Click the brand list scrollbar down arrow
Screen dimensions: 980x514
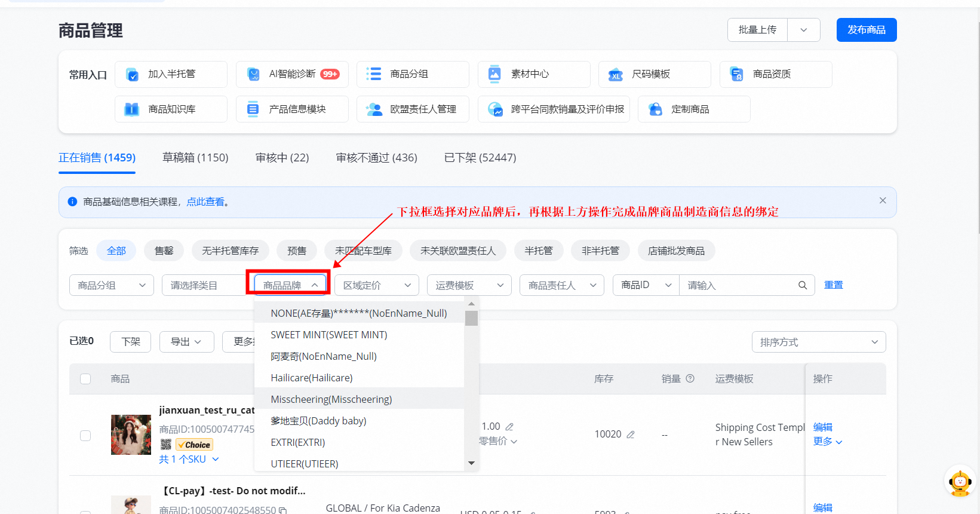(x=471, y=463)
